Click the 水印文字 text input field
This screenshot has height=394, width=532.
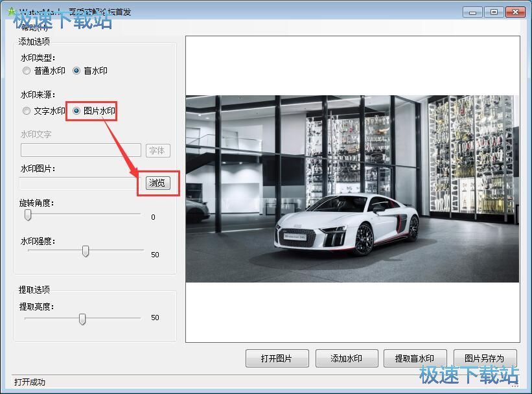point(81,150)
